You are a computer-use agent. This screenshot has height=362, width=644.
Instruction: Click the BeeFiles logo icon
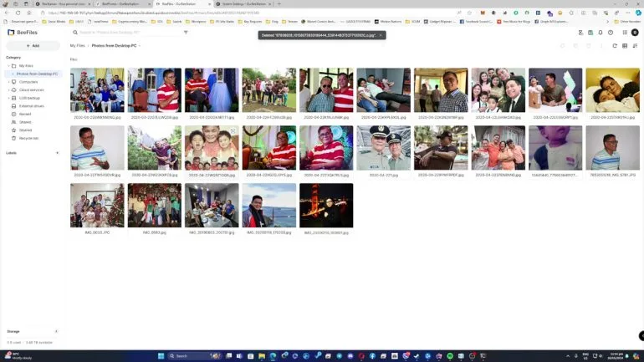tap(11, 33)
